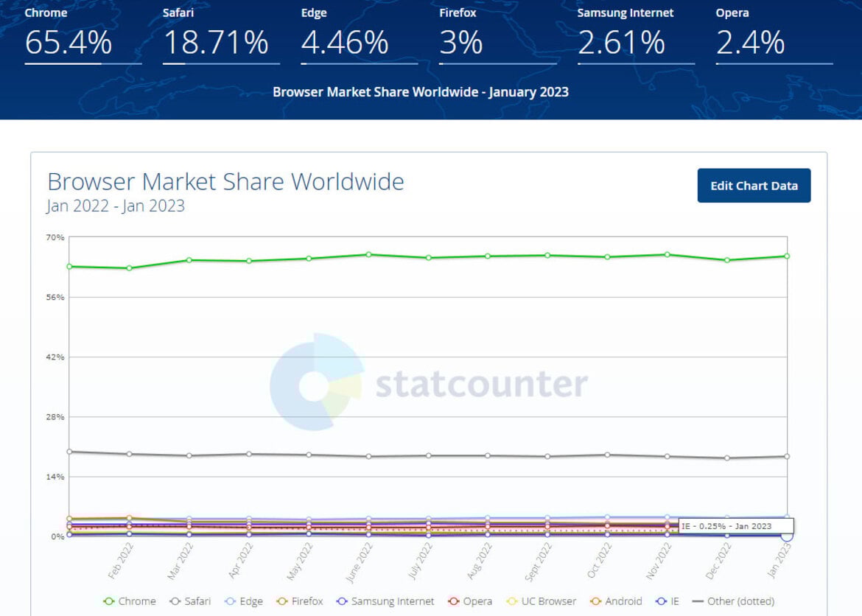Click the Safari data point at Oct 2022

point(608,455)
